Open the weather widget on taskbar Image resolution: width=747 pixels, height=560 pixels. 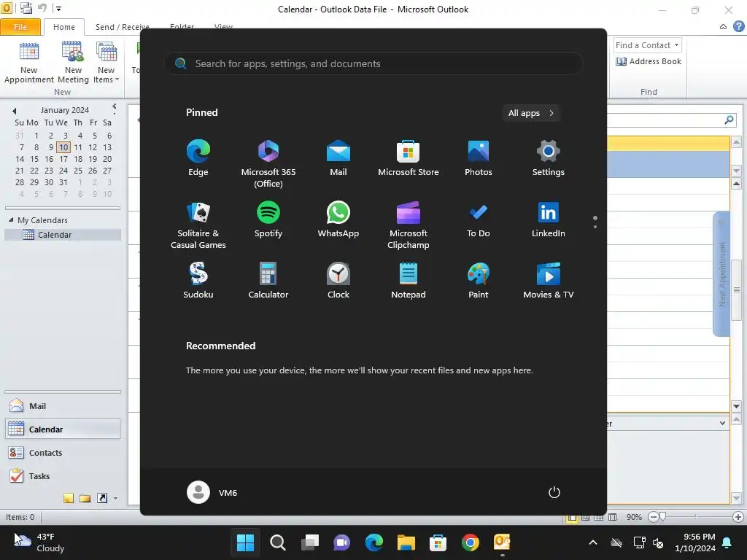click(39, 542)
